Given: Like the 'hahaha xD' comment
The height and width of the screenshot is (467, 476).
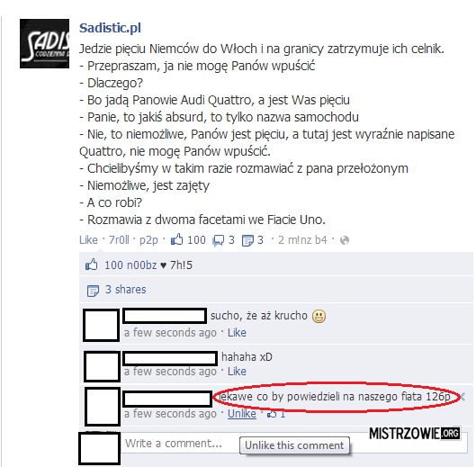Looking at the screenshot, I should 237,372.
